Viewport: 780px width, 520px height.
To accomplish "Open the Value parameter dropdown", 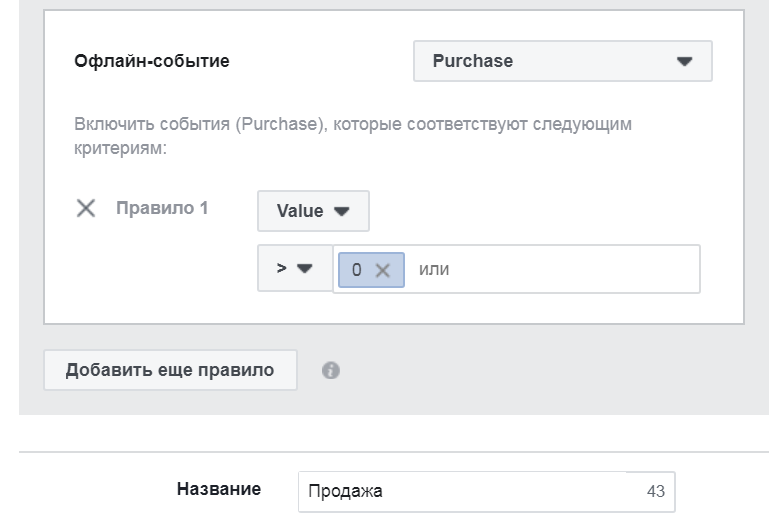I will tap(313, 211).
